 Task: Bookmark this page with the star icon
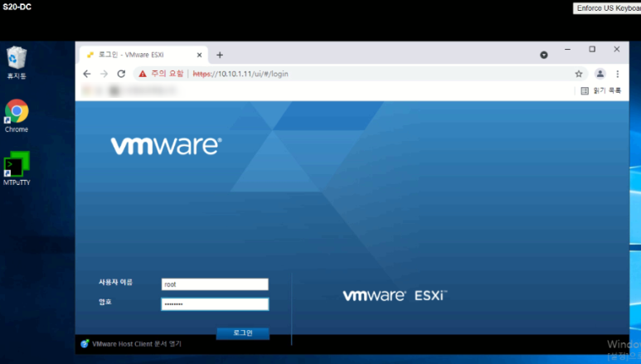579,74
